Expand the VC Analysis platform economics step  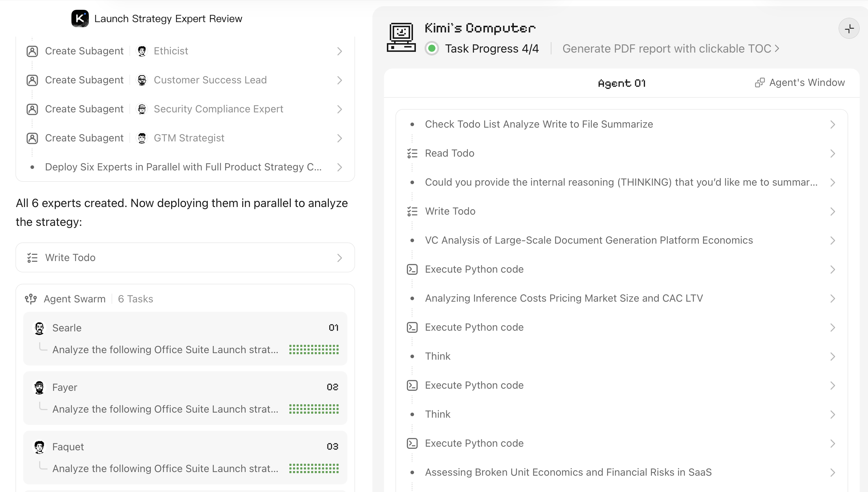[x=832, y=240]
